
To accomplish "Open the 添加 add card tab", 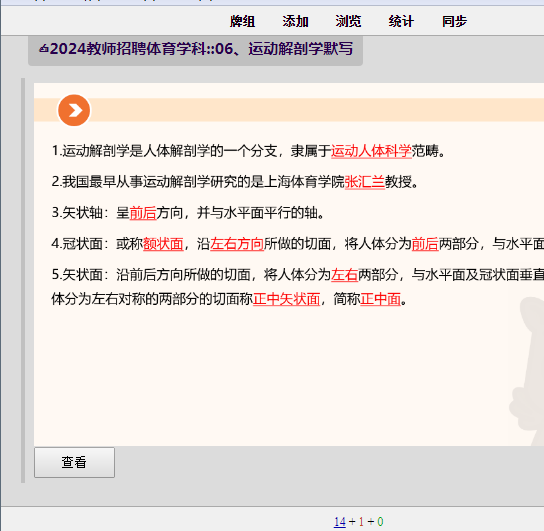I will pos(295,22).
